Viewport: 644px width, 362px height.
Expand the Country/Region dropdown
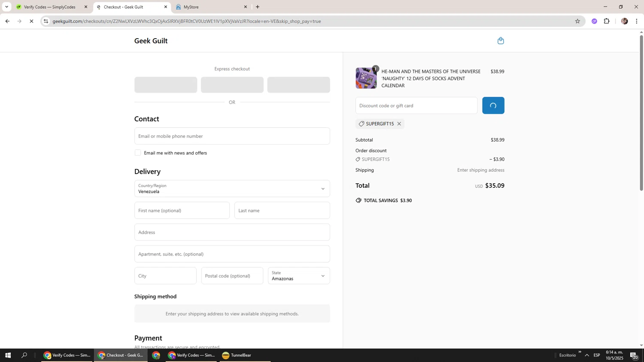pyautogui.click(x=232, y=189)
